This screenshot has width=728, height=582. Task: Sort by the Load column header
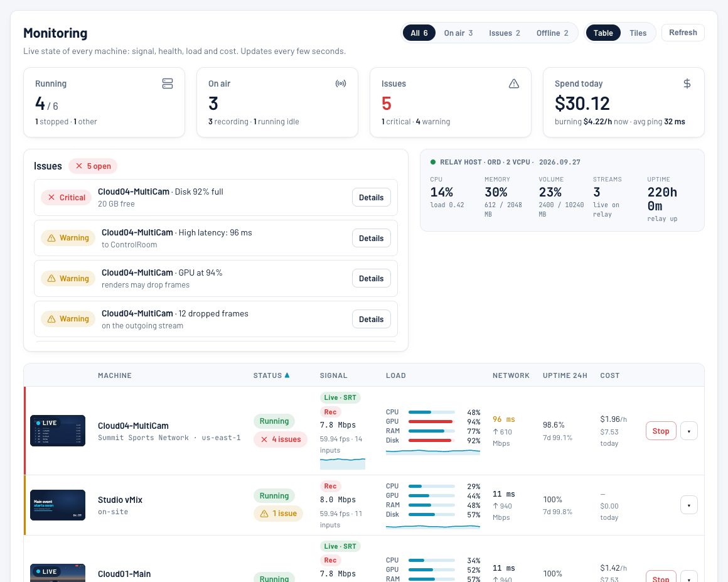[395, 375]
